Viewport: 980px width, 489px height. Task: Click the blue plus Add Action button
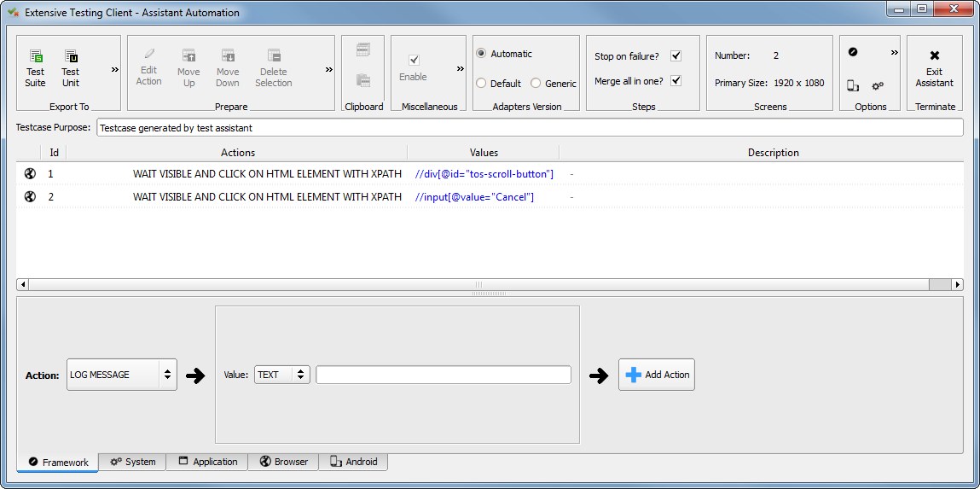coord(656,375)
